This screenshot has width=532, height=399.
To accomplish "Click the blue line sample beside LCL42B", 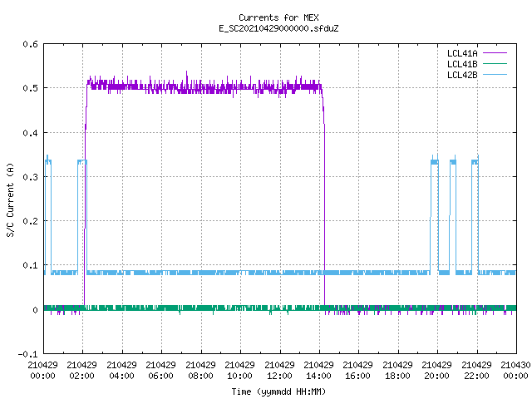I will (x=495, y=75).
